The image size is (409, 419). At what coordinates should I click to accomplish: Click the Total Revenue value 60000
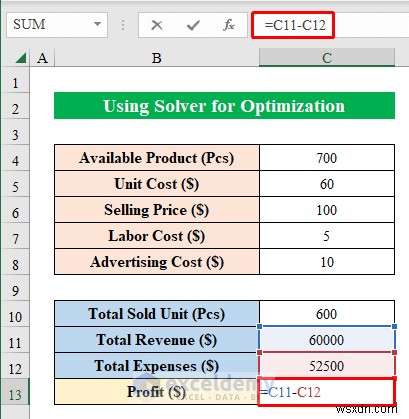[x=327, y=340]
